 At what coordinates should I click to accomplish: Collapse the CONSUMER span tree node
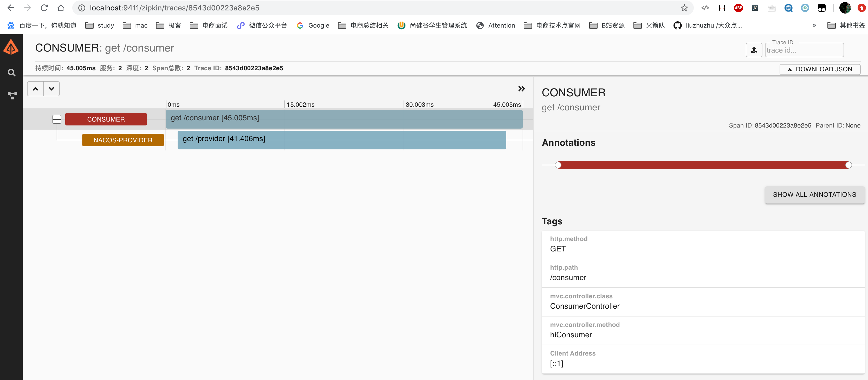point(57,119)
